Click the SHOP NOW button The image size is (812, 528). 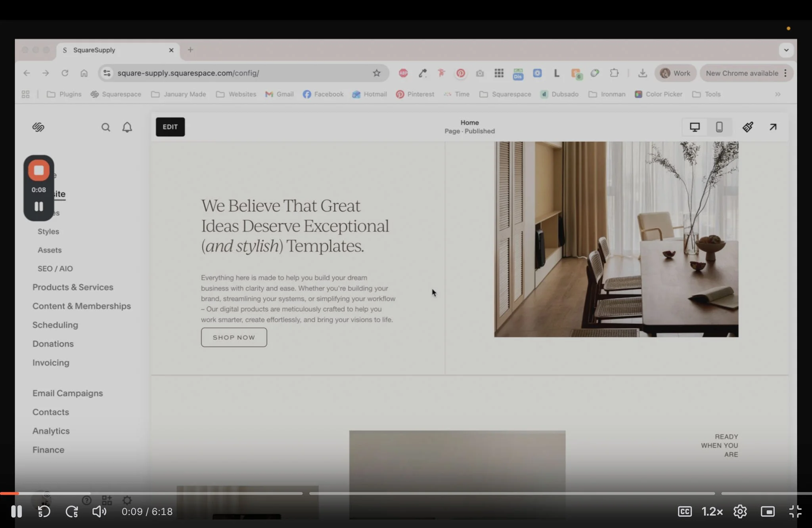[234, 337]
